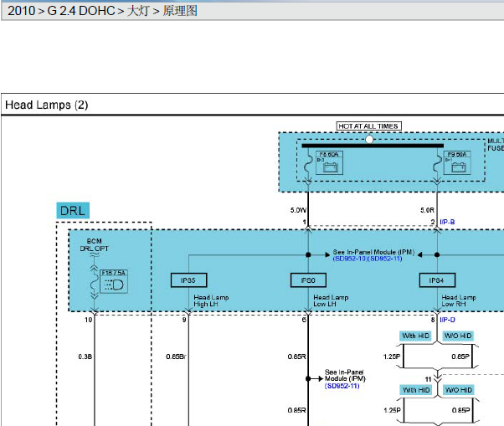Click the G 2.4 DOHC breadcrumb
The image size is (504, 426).
(81, 11)
